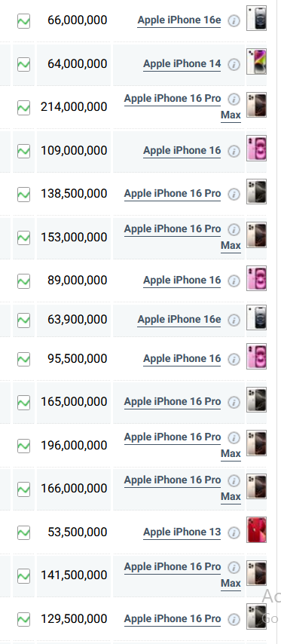Click the iPhone 14 product thumbnail
Viewport: 281px width, 644px height.
click(x=256, y=62)
